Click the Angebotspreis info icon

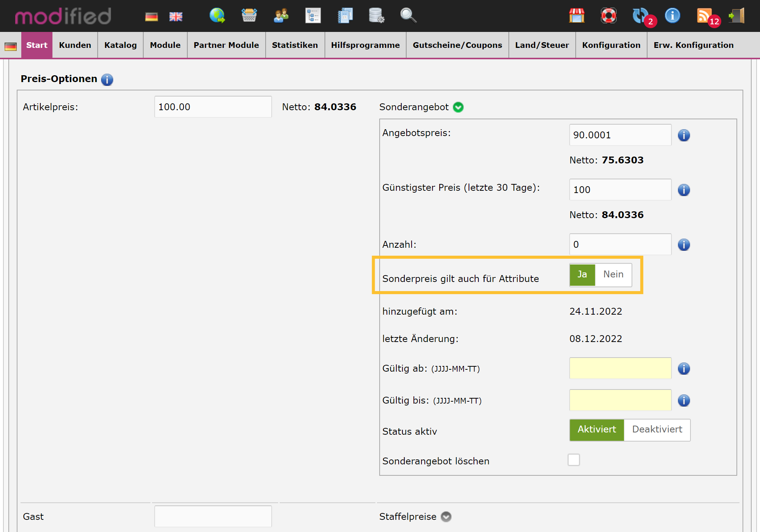point(684,135)
